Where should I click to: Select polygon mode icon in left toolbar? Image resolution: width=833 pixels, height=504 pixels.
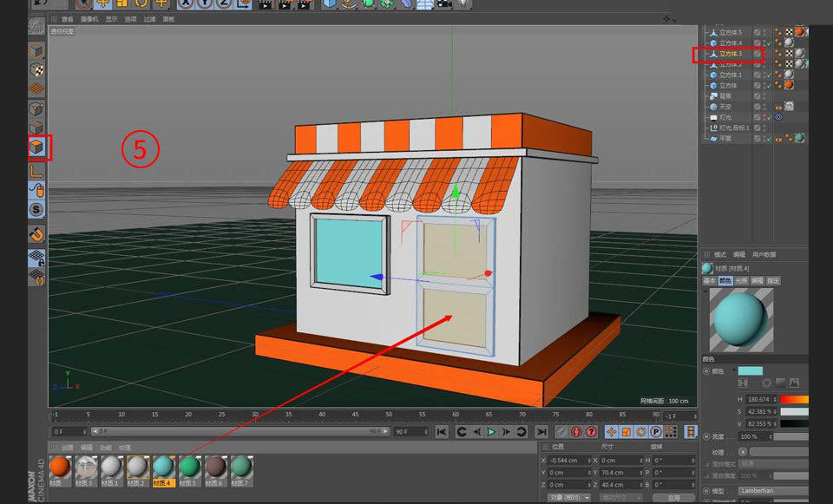click(x=38, y=147)
